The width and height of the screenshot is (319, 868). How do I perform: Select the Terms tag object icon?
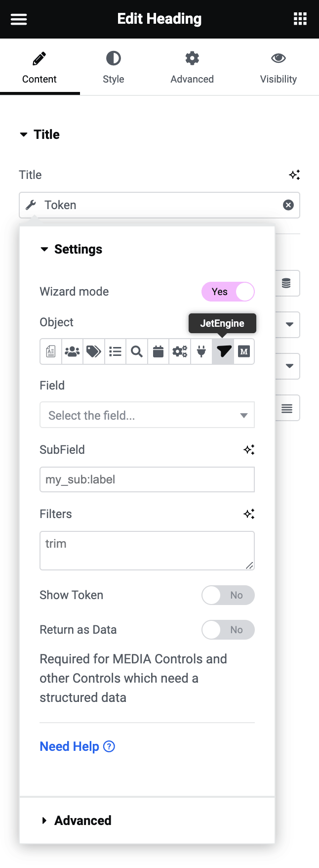pyautogui.click(x=94, y=351)
